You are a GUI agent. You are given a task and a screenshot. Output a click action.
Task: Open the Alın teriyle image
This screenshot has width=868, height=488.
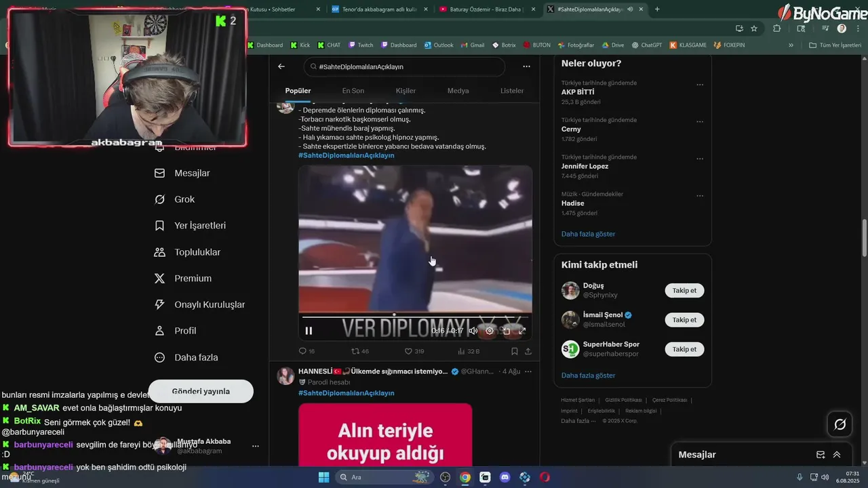(385, 434)
